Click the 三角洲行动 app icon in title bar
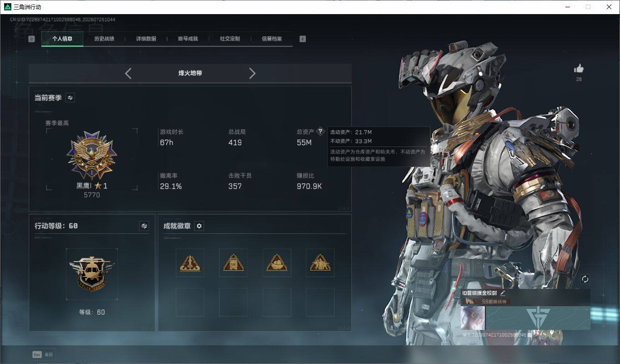The height and width of the screenshot is (364, 620). click(x=7, y=7)
